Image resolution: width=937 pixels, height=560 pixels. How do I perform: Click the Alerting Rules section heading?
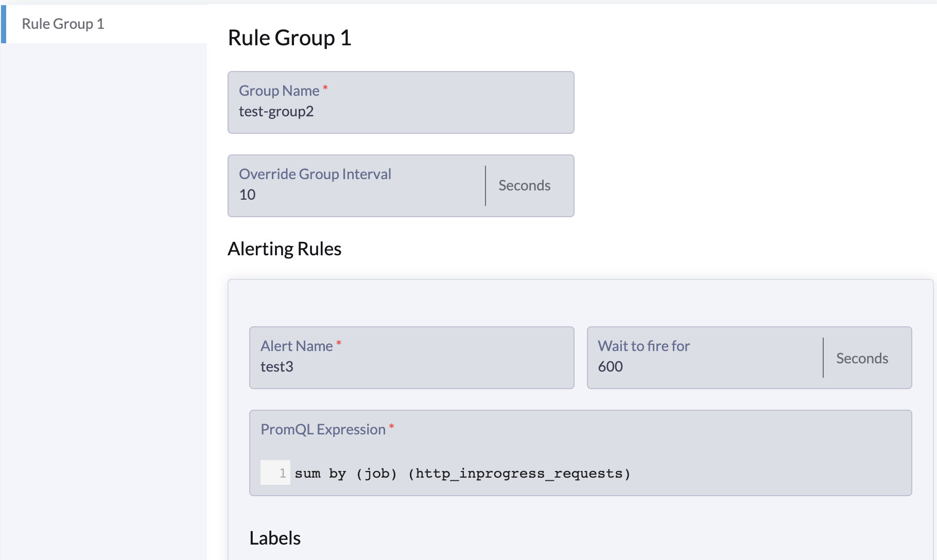(284, 249)
